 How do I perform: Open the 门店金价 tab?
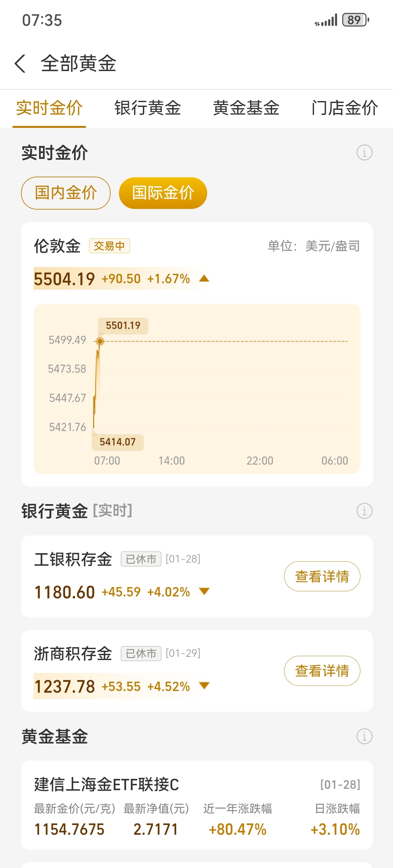(345, 108)
